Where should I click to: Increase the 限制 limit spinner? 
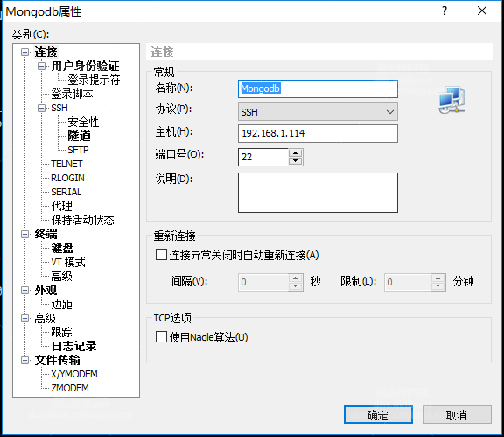click(438, 278)
